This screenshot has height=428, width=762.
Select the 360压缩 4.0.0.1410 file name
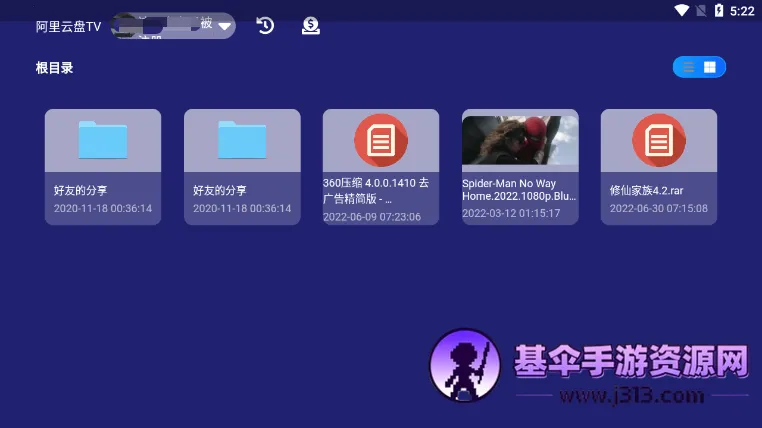coord(376,190)
